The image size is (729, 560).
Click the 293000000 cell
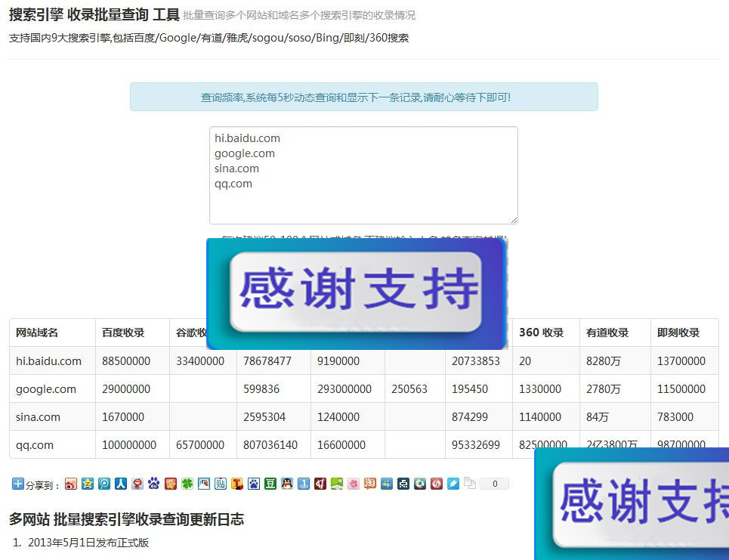344,389
